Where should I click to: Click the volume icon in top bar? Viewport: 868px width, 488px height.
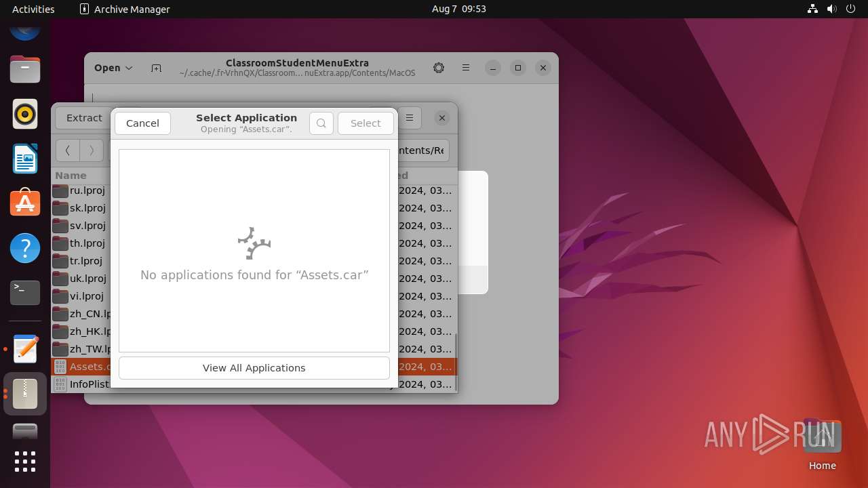832,9
